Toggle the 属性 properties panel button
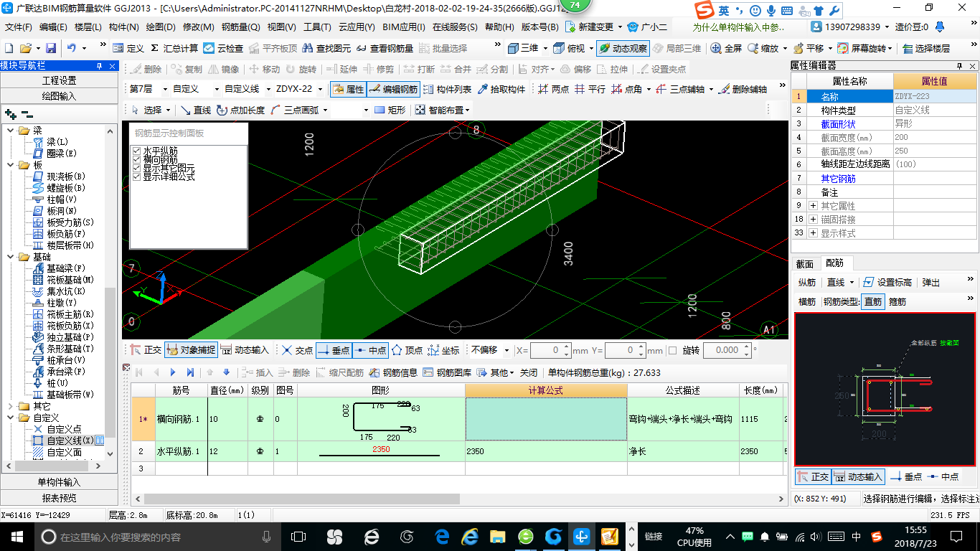Viewport: 980px width, 551px height. (x=348, y=89)
